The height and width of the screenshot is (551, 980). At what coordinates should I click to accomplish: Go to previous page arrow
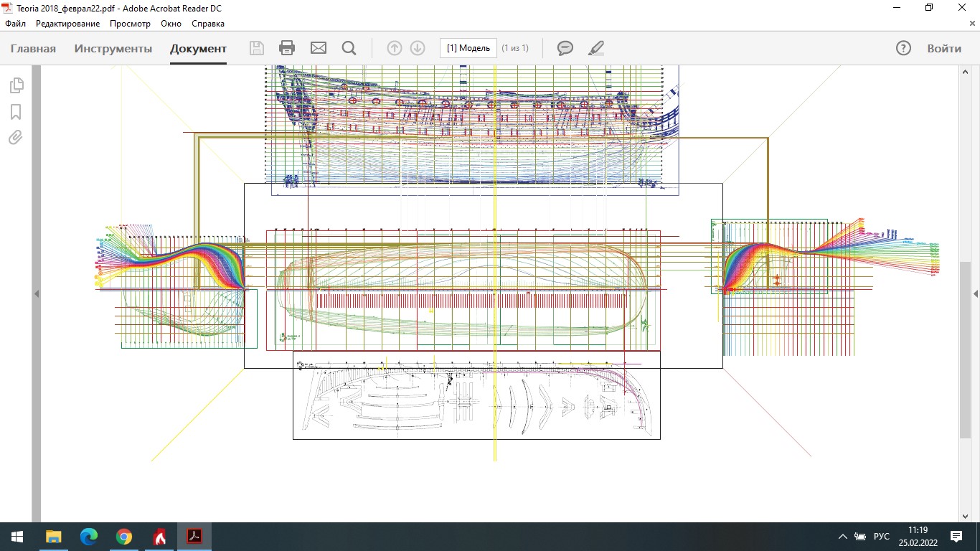click(395, 48)
